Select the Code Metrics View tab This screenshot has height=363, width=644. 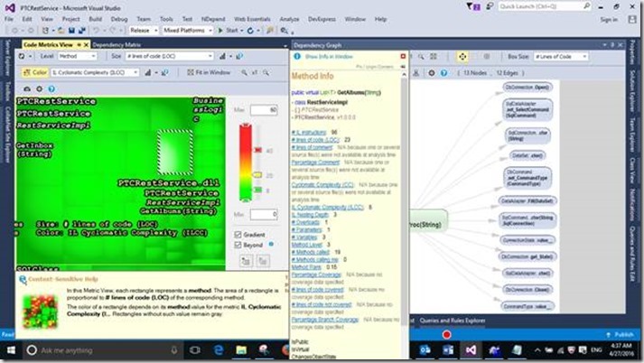[x=48, y=45]
